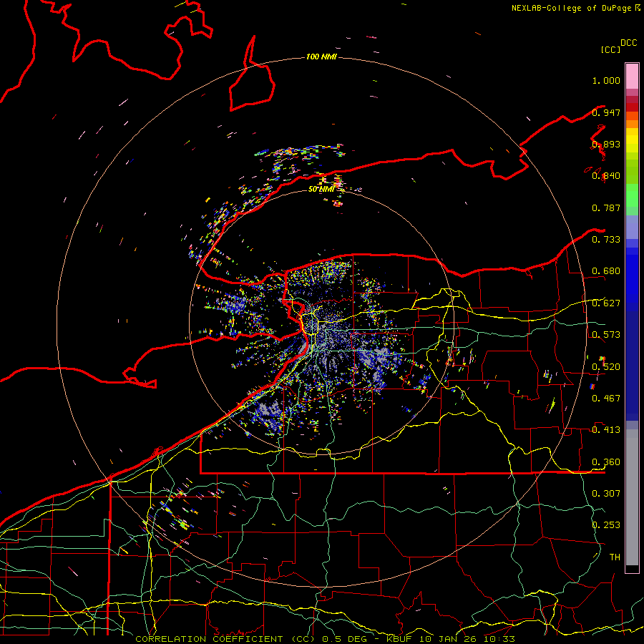Click the 0.307 color scale value
This screenshot has height=644, width=644.
click(606, 493)
